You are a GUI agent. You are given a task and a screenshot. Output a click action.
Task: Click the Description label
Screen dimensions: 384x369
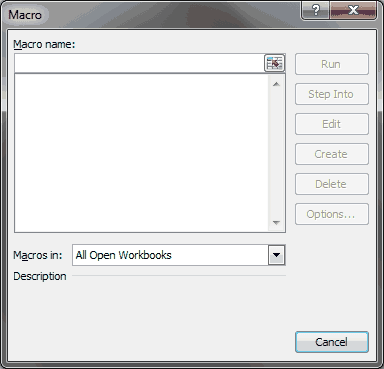(x=40, y=276)
